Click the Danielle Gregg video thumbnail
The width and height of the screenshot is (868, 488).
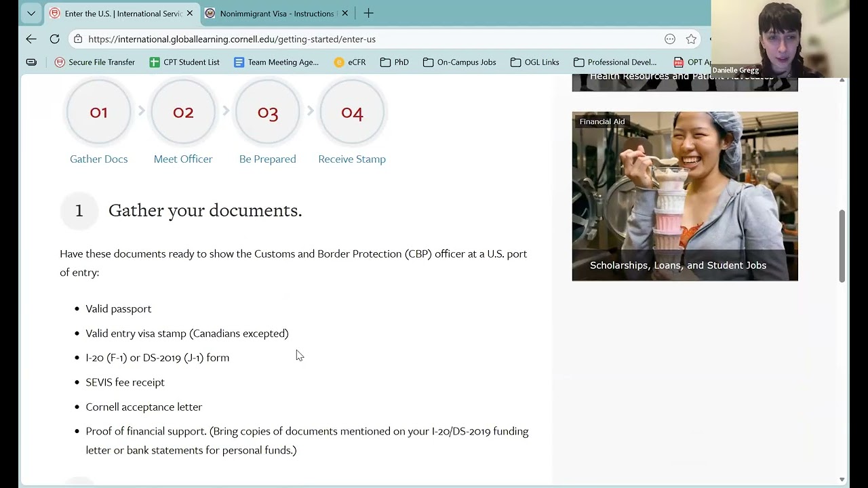coord(780,39)
